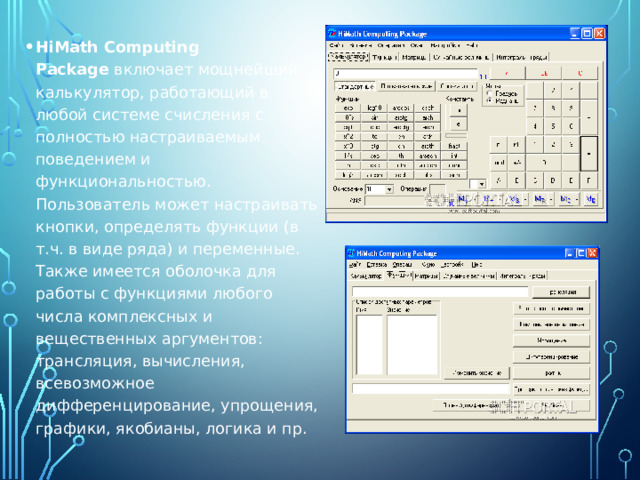Click the HiMath icon in functions window title bar
The image size is (640, 480).
click(x=351, y=253)
